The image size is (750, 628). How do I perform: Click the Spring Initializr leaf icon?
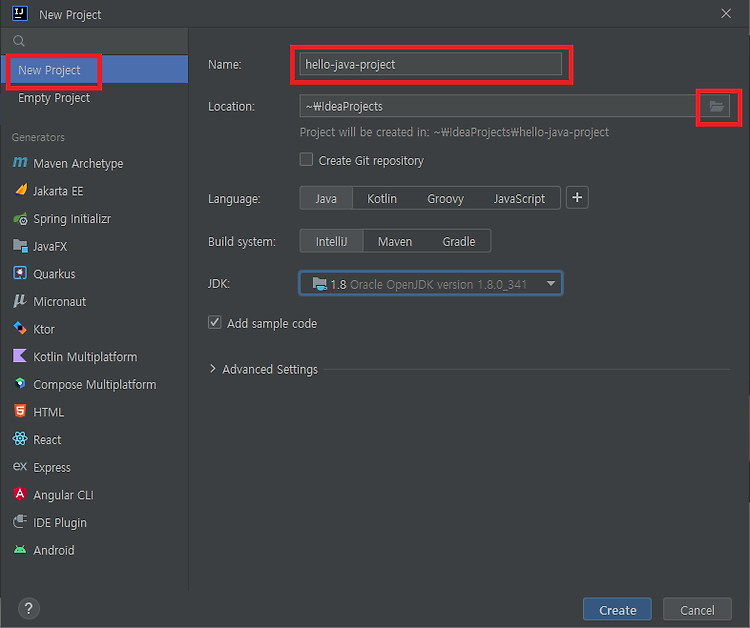coord(20,219)
